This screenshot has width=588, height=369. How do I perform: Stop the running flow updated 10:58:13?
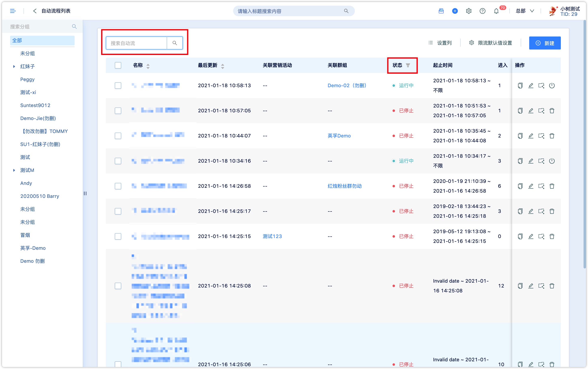click(552, 85)
